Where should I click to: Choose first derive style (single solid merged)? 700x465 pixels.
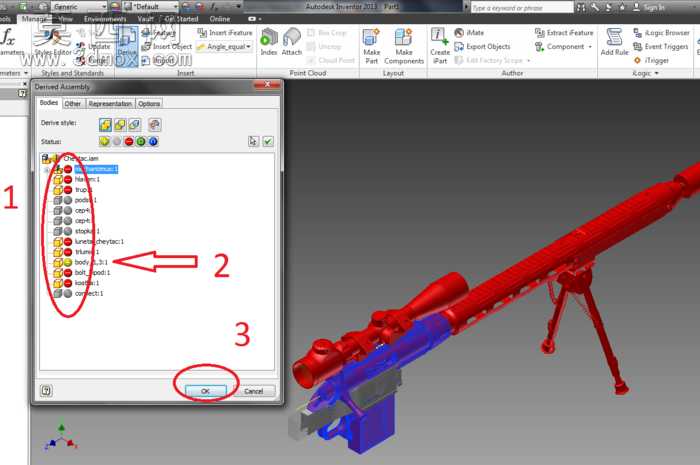tap(105, 125)
